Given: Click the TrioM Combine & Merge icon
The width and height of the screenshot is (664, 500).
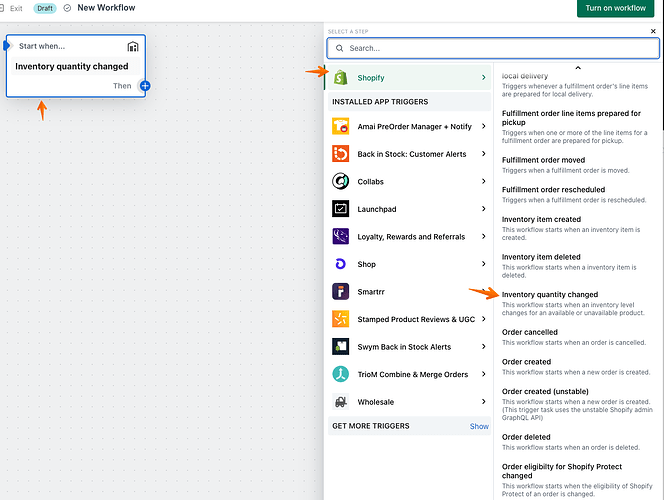Looking at the screenshot, I should pyautogui.click(x=340, y=374).
